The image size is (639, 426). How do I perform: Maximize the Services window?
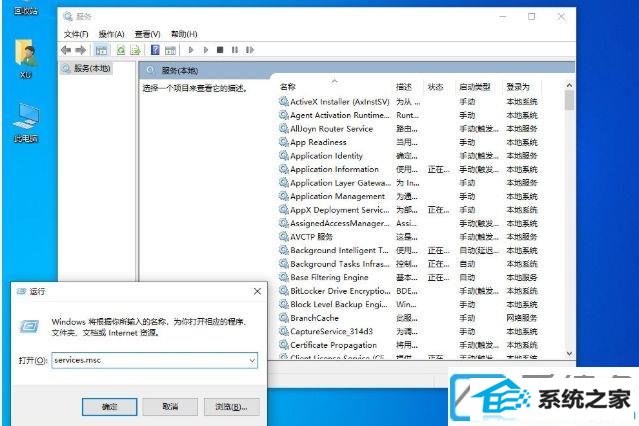click(x=531, y=17)
